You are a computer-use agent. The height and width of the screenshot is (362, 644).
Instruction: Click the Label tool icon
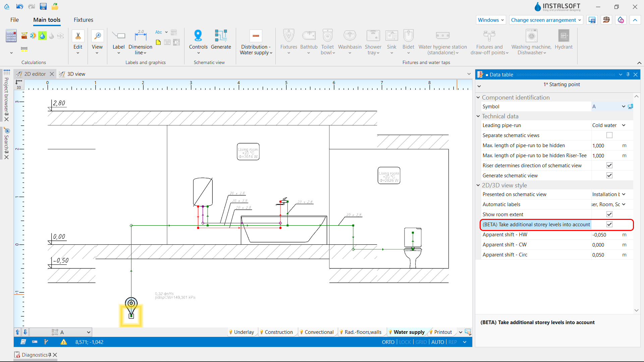pos(118,36)
